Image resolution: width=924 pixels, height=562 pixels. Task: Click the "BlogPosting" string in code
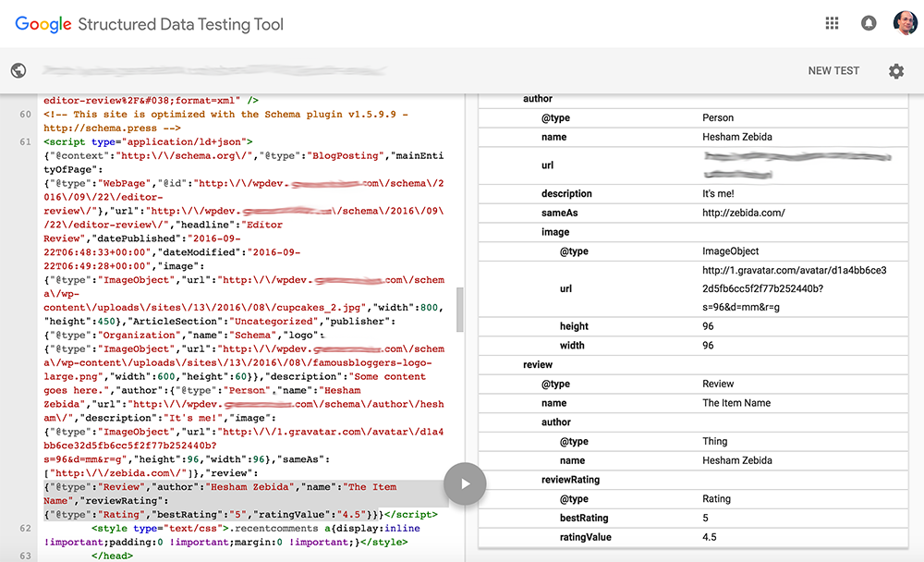(346, 155)
